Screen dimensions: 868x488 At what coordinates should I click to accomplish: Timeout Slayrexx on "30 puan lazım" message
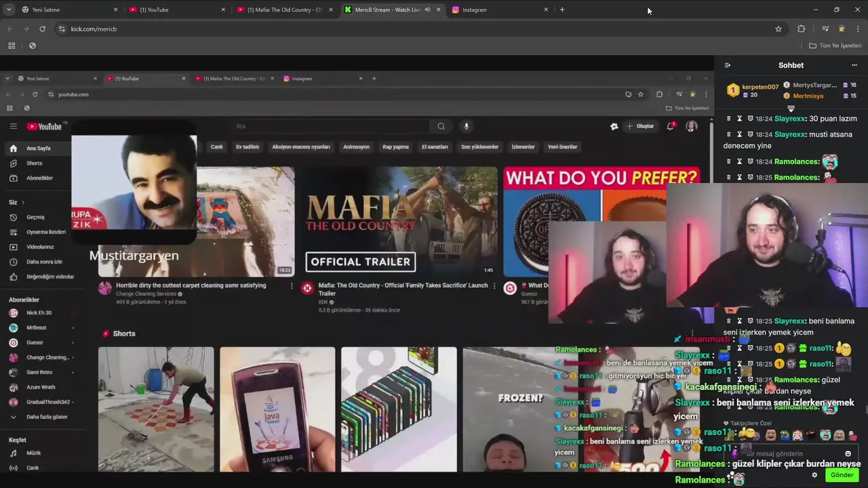(x=740, y=119)
